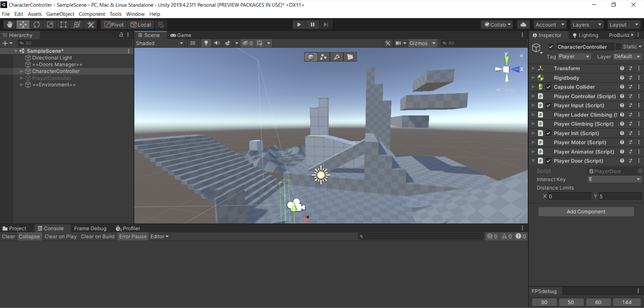Open the Window menu
This screenshot has height=308, width=644.
coord(135,14)
